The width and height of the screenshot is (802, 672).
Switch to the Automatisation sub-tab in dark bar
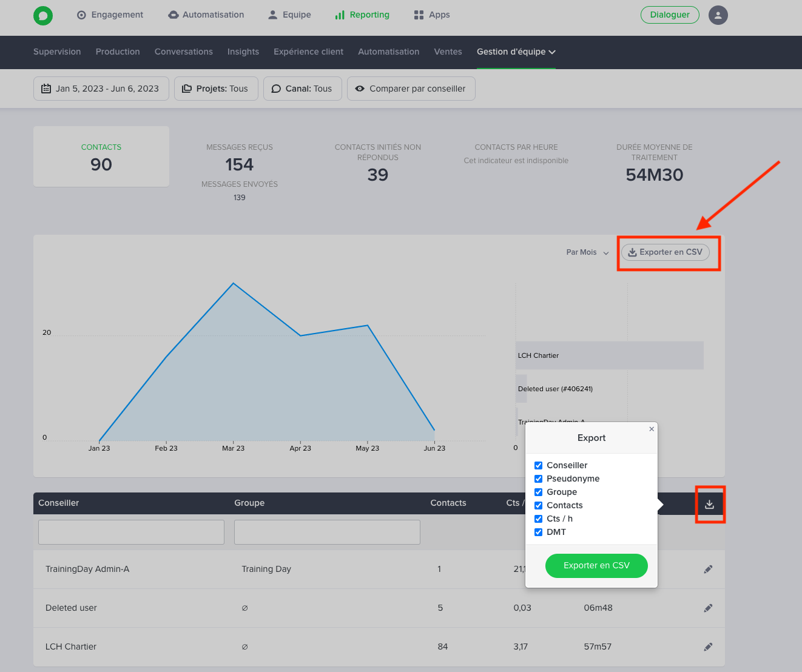tap(389, 52)
